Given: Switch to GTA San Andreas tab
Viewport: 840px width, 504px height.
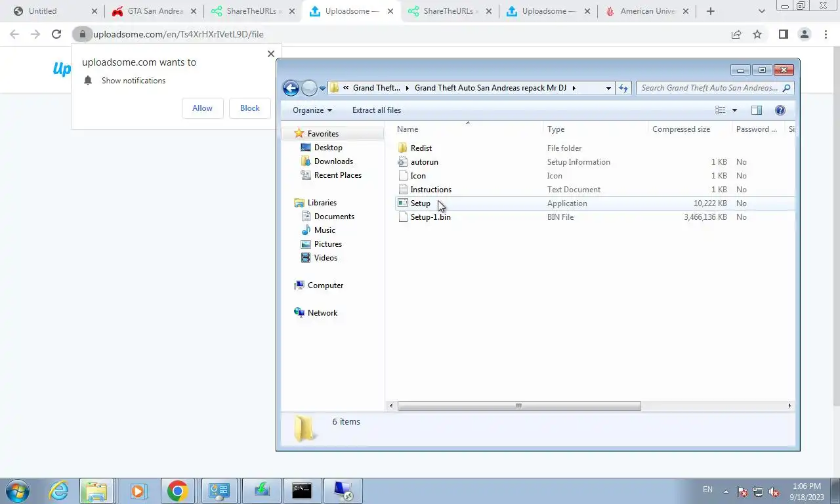Looking at the screenshot, I should (x=154, y=11).
